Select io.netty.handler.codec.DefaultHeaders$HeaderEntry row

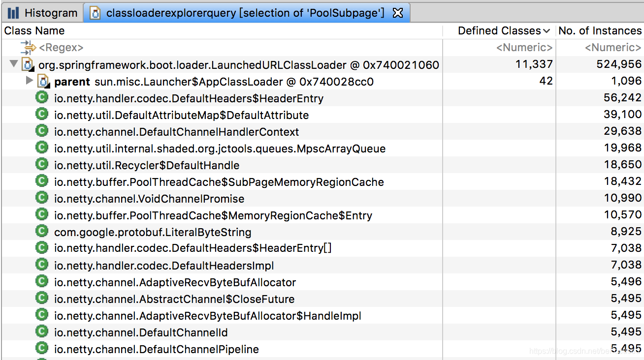(322, 98)
